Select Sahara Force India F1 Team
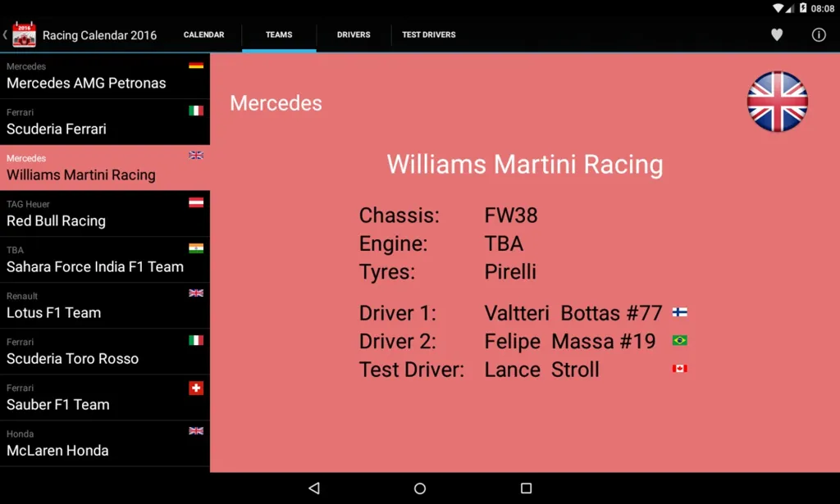The image size is (840, 504). [105, 260]
